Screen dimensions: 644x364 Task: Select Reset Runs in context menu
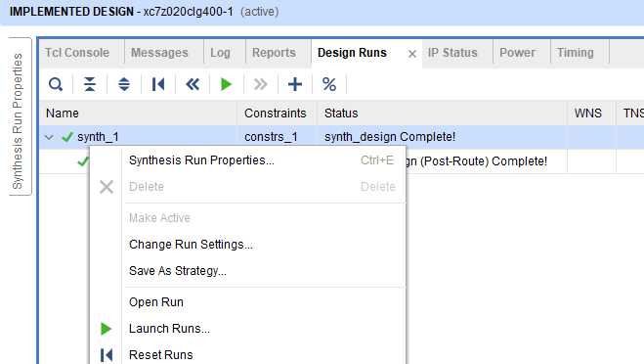pyautogui.click(x=248, y=354)
